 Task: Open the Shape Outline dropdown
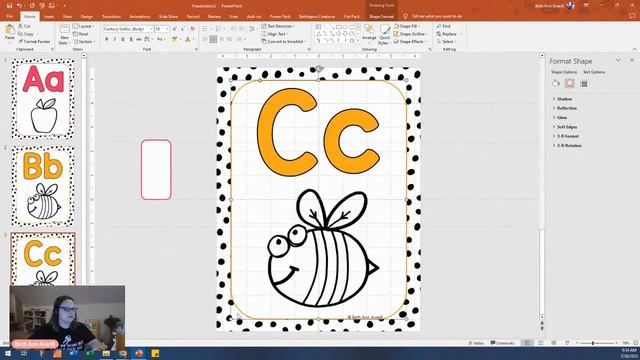(411, 34)
